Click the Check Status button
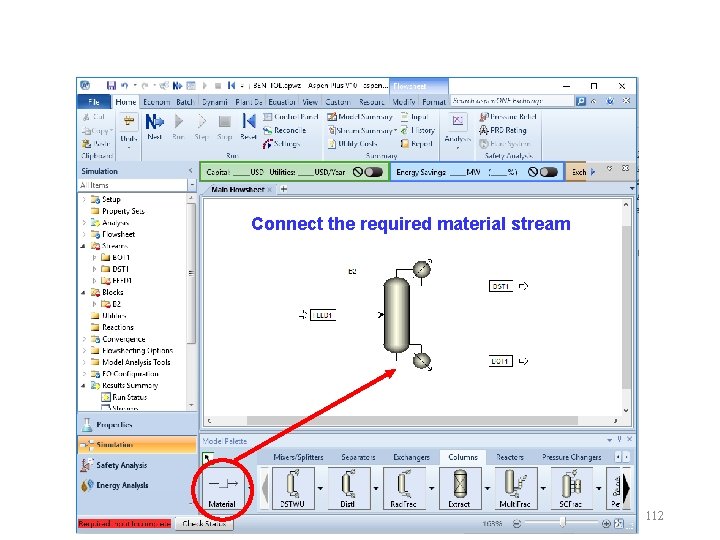The width and height of the screenshot is (720, 540). click(x=204, y=523)
